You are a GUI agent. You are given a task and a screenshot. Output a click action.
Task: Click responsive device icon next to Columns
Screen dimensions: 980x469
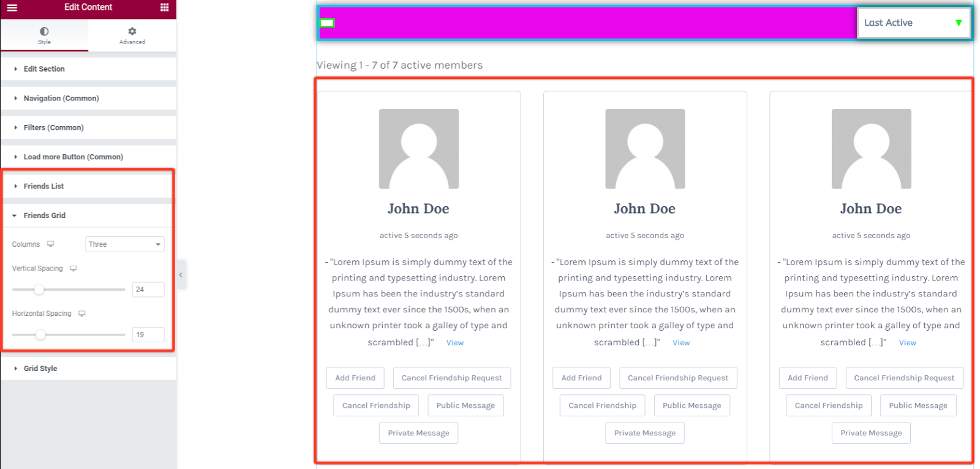click(50, 244)
